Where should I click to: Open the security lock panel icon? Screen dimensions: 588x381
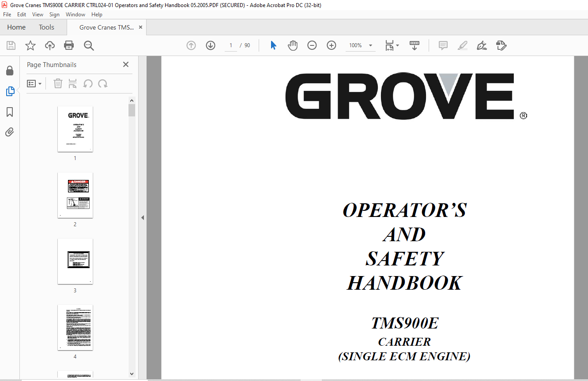tap(10, 71)
